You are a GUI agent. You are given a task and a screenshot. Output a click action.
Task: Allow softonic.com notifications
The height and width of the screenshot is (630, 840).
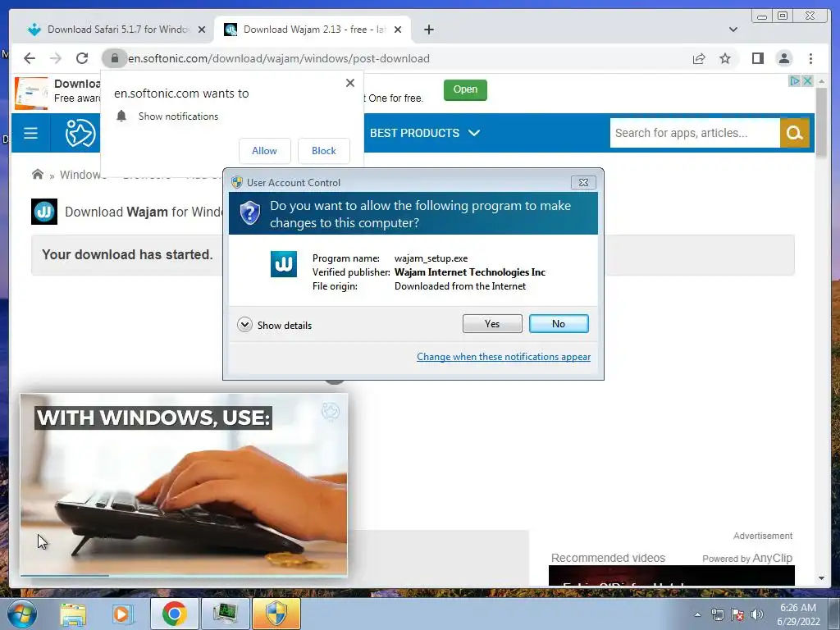tap(265, 151)
